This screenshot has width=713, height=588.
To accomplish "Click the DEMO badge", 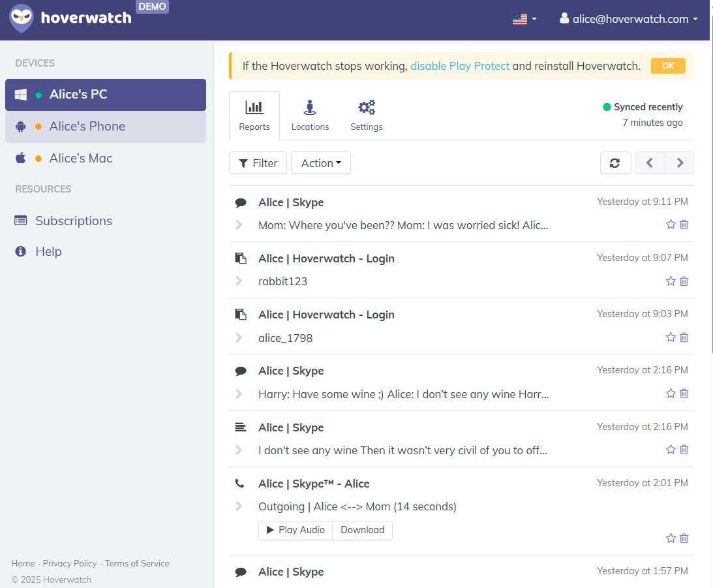I will [x=153, y=7].
